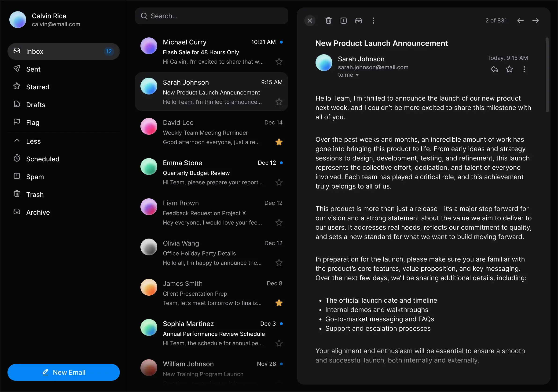Image resolution: width=558 pixels, height=392 pixels.
Task: Go to the next email arrow
Action: (535, 21)
